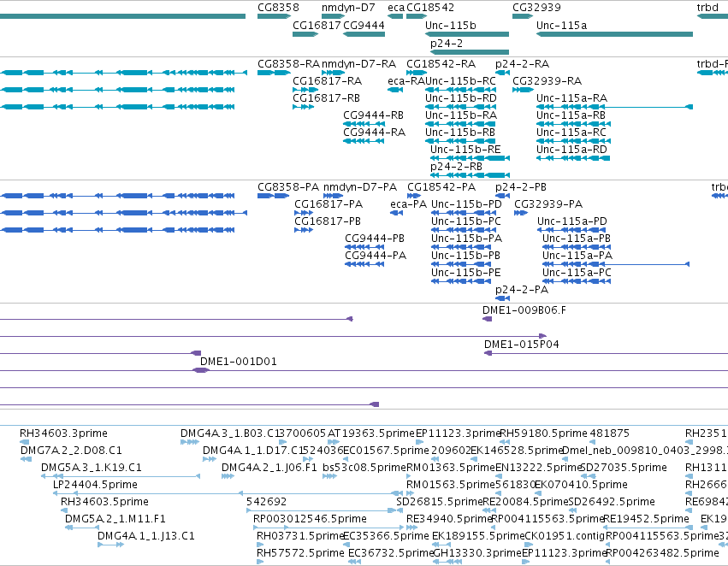The image size is (728, 566).
Task: Click EST DMG5A.2_1.M11.F1
Action: click(115, 519)
